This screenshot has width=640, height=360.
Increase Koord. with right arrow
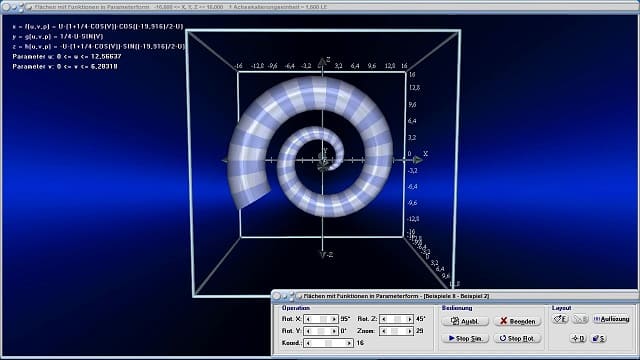[349, 343]
